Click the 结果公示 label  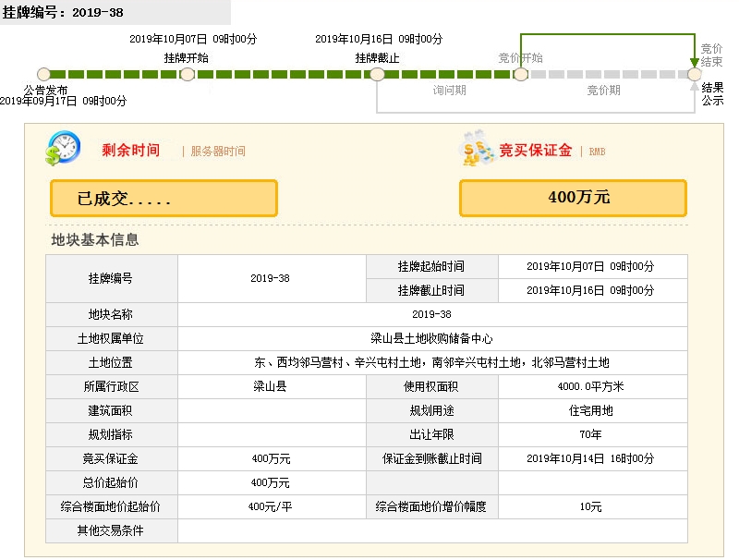(x=712, y=94)
